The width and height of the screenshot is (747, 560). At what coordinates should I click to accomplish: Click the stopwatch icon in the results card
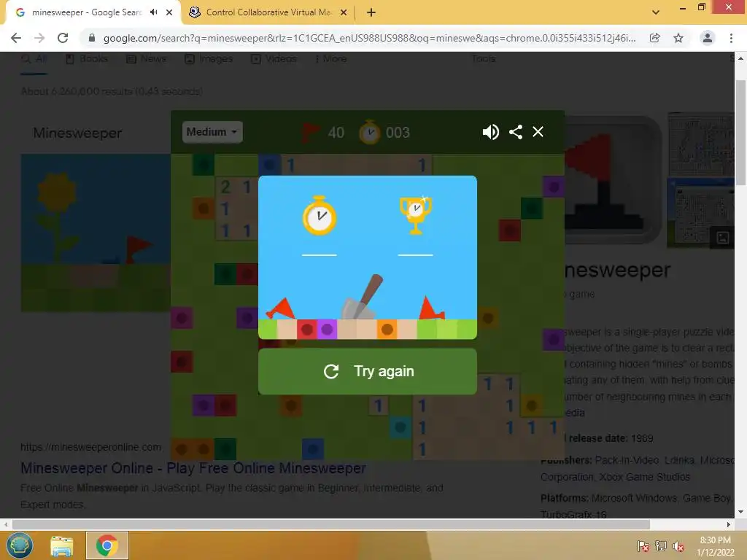[x=320, y=216]
